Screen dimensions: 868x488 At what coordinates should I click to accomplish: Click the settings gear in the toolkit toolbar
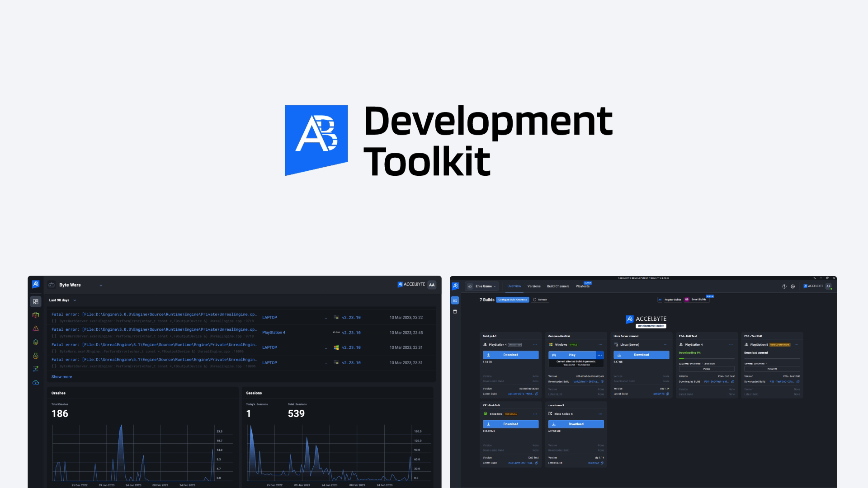coord(793,286)
